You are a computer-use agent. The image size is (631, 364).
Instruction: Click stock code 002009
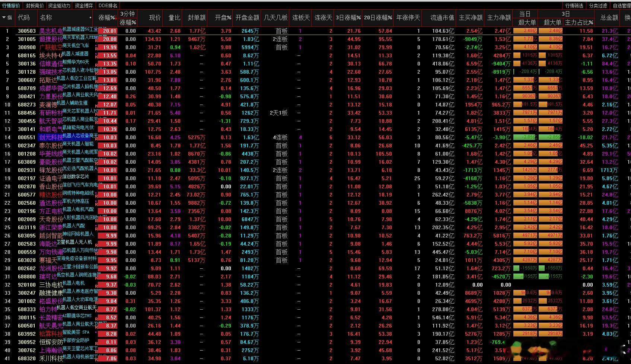coord(27,219)
